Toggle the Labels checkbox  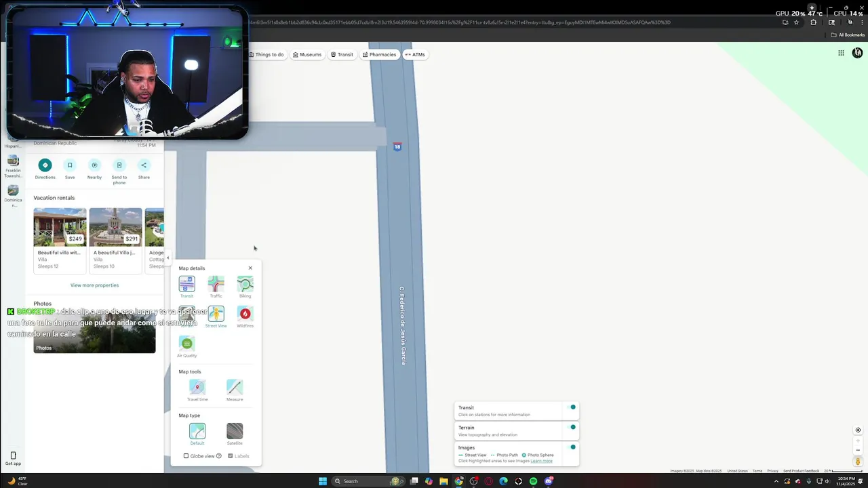(x=231, y=456)
